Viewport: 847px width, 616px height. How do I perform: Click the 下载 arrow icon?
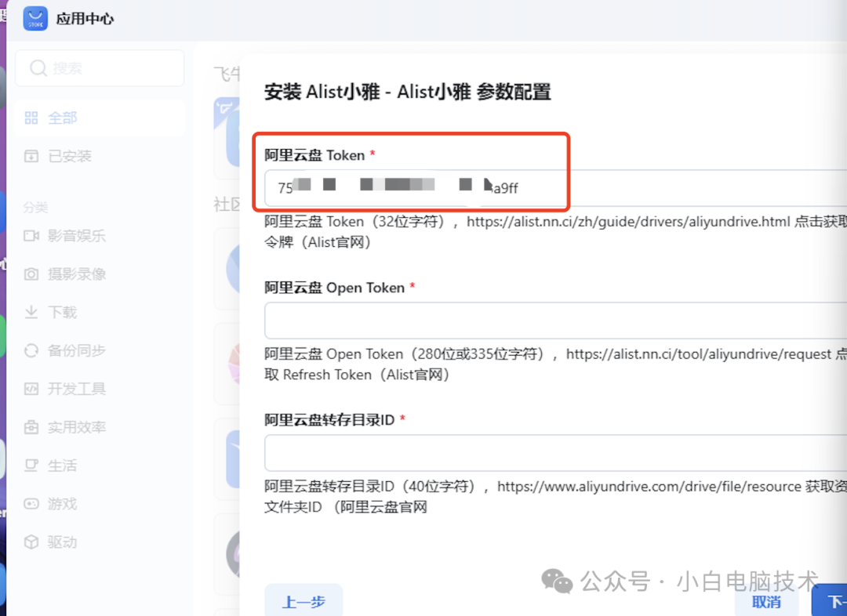coord(31,312)
